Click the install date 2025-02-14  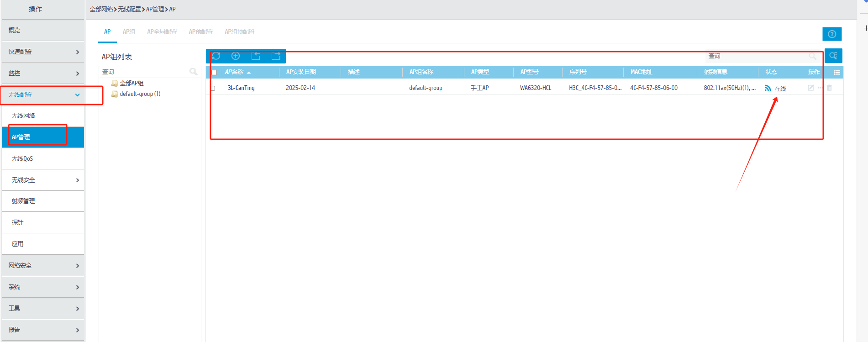pos(300,88)
